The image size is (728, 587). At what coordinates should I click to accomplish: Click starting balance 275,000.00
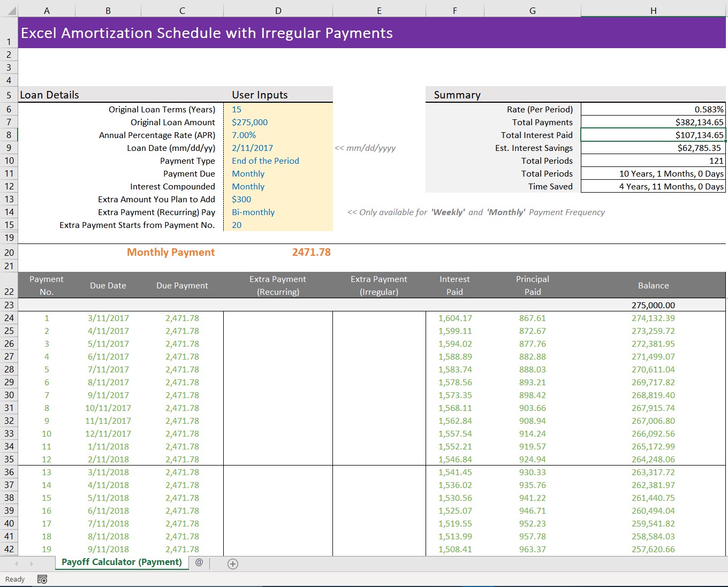[x=653, y=305]
